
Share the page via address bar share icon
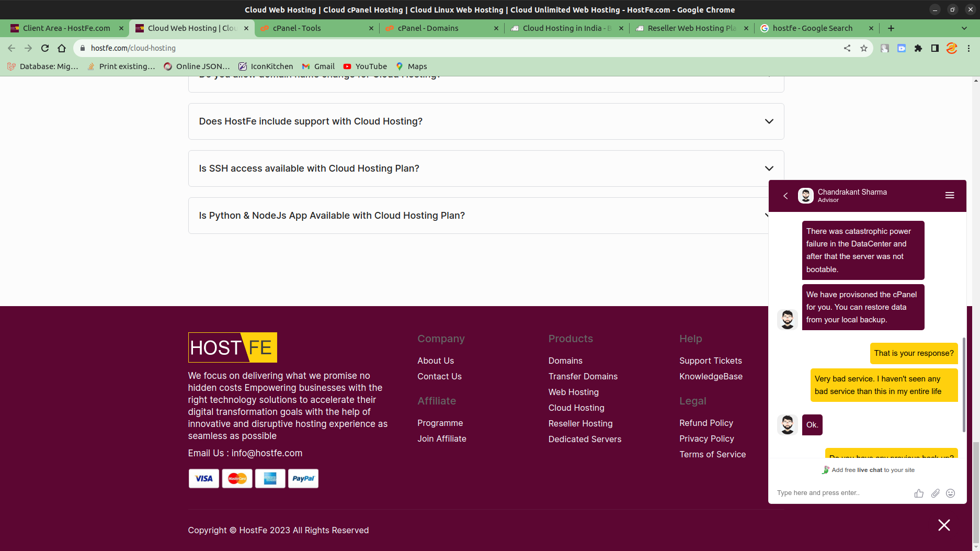847,48
